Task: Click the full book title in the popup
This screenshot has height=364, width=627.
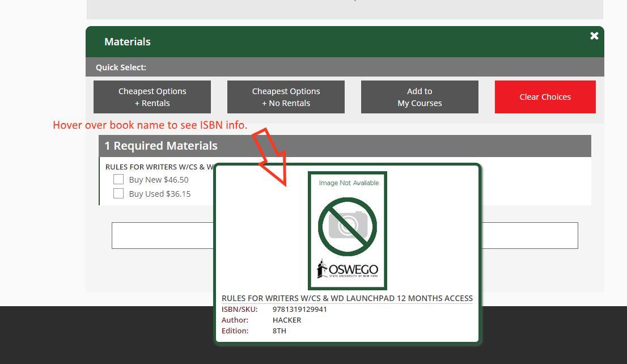Action: coord(347,298)
